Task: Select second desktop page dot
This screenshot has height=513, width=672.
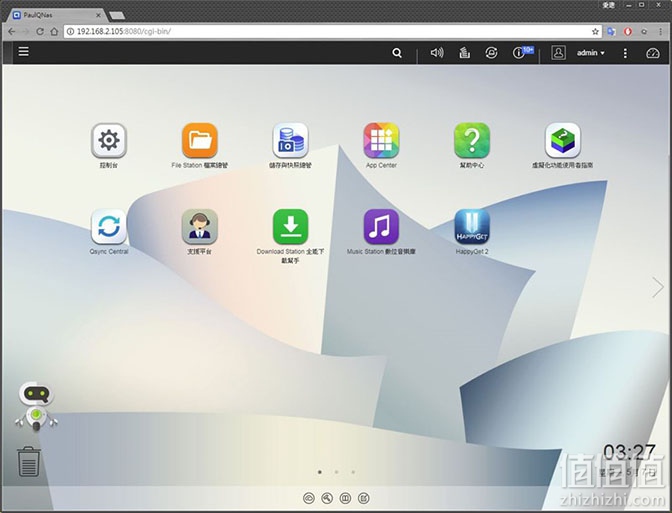Action: click(x=336, y=472)
